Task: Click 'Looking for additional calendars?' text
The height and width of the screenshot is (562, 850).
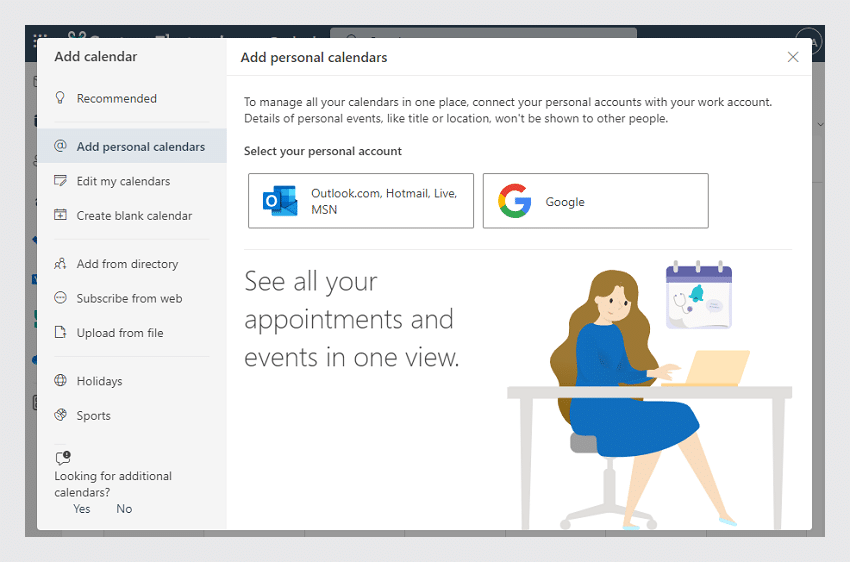Action: (x=113, y=484)
